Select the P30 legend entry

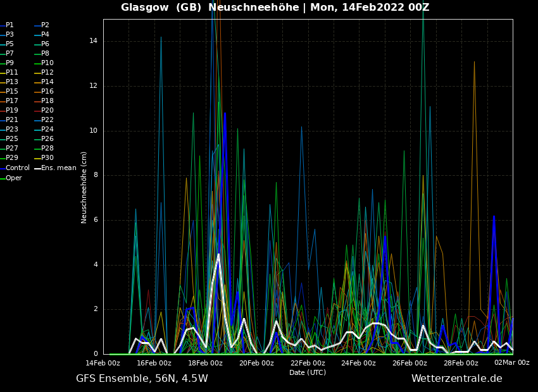(x=47, y=158)
